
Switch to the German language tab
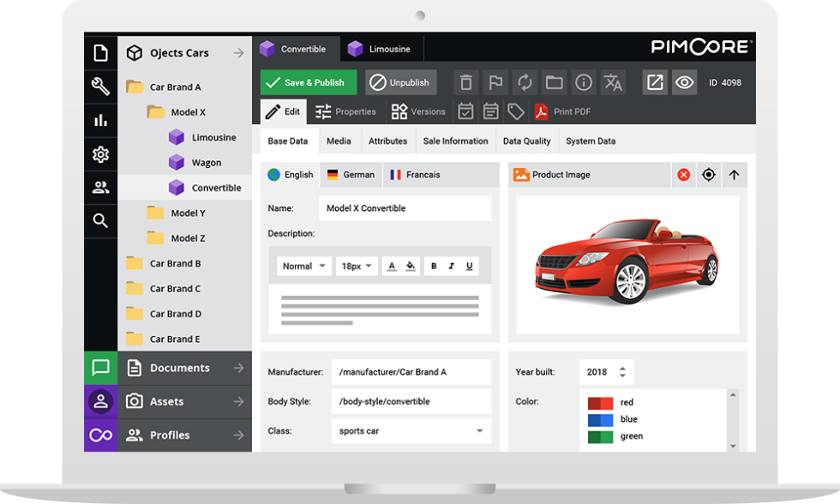(x=351, y=175)
